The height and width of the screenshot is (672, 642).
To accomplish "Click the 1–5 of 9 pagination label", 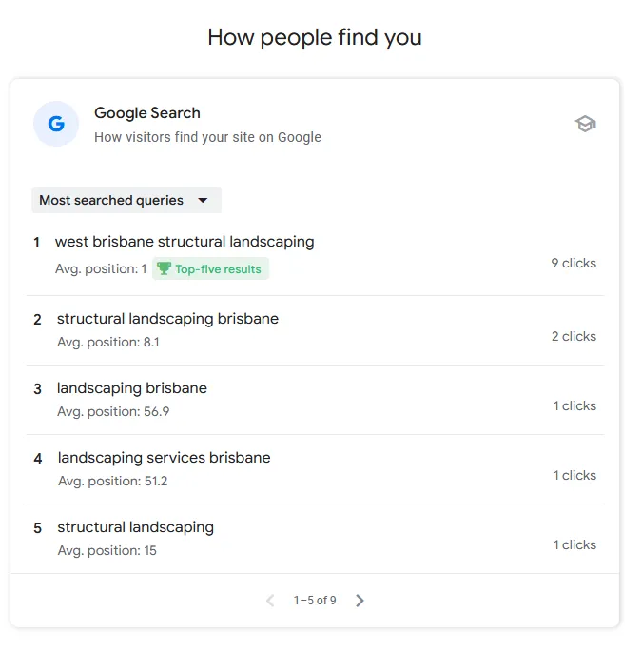I will pos(315,601).
